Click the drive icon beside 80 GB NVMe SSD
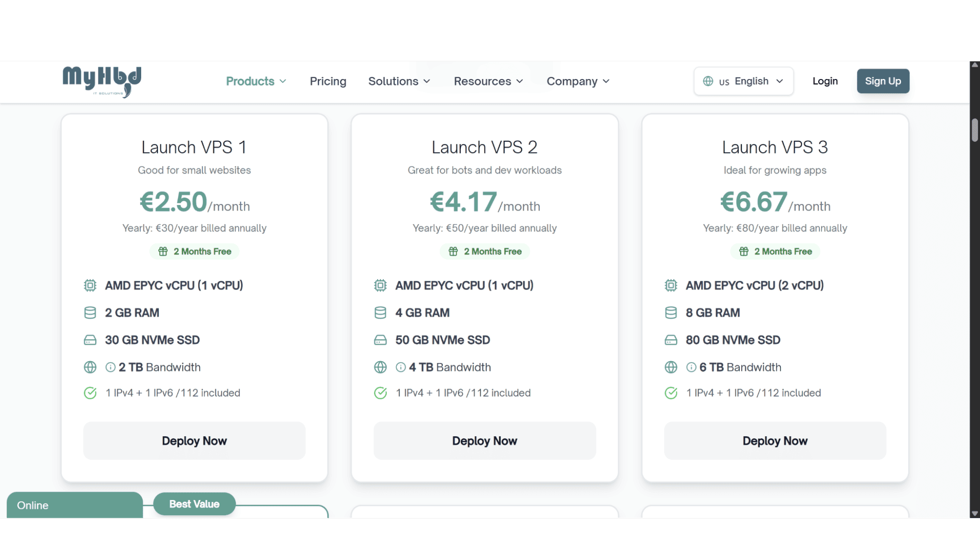The image size is (980, 552). [x=671, y=340]
